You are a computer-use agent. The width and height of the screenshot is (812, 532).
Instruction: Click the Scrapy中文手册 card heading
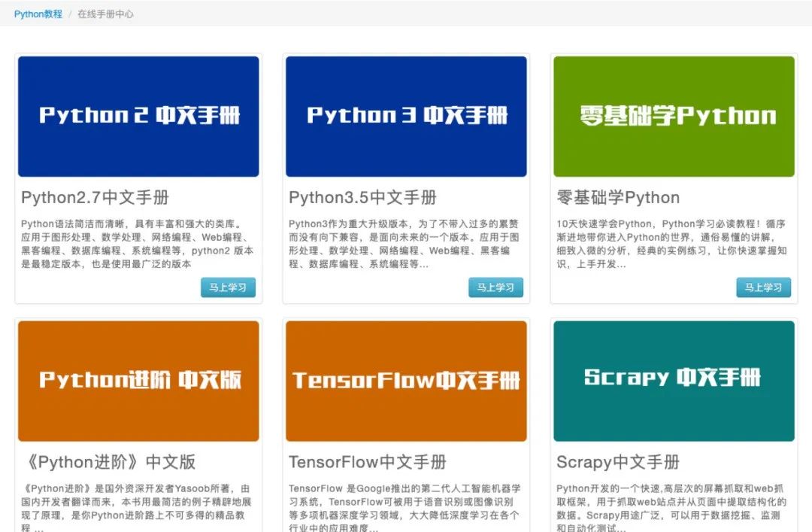[618, 462]
